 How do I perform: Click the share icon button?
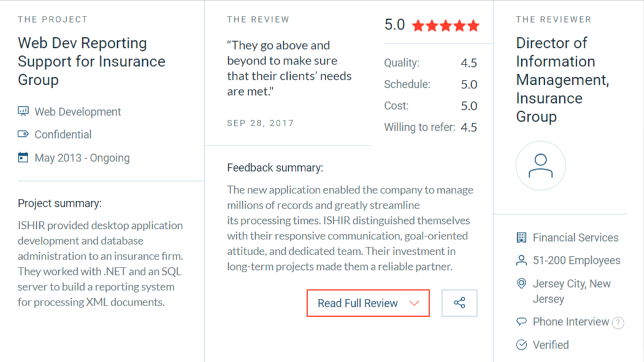click(459, 303)
